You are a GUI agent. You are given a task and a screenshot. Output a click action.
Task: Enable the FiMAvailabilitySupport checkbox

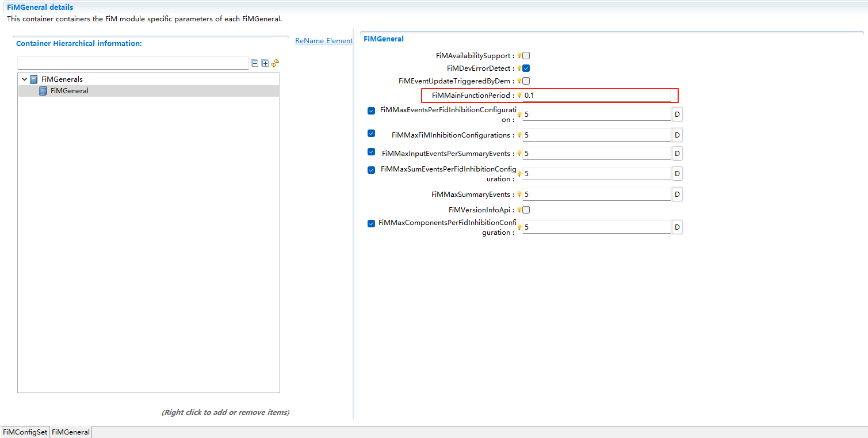(x=525, y=55)
